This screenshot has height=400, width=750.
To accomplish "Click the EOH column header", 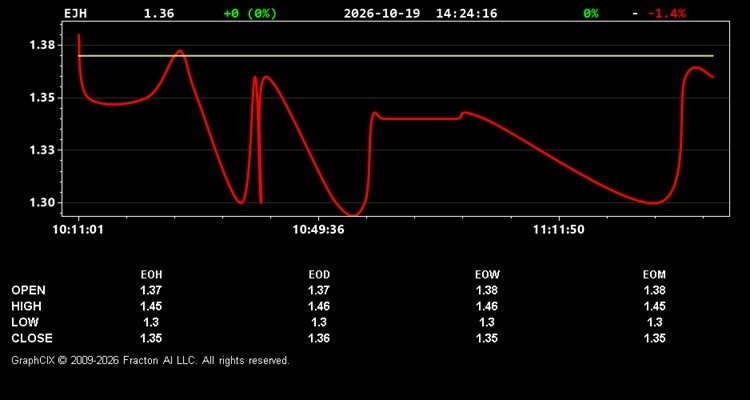I will (151, 275).
